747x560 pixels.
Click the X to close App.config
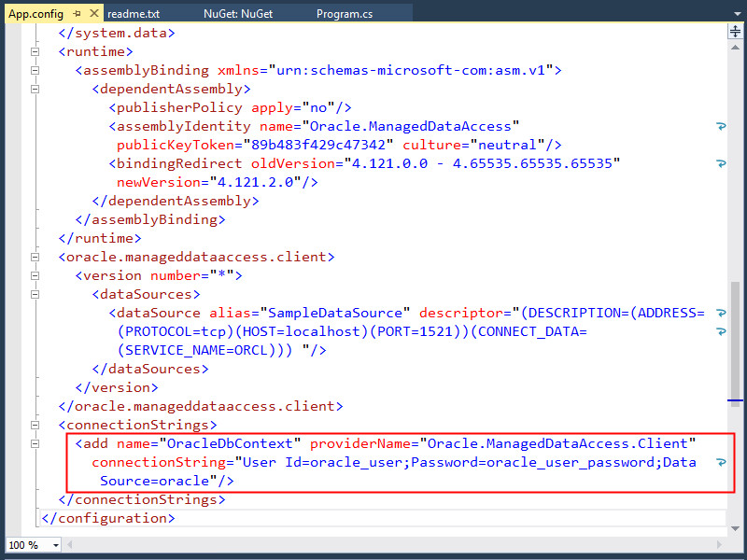(x=93, y=14)
